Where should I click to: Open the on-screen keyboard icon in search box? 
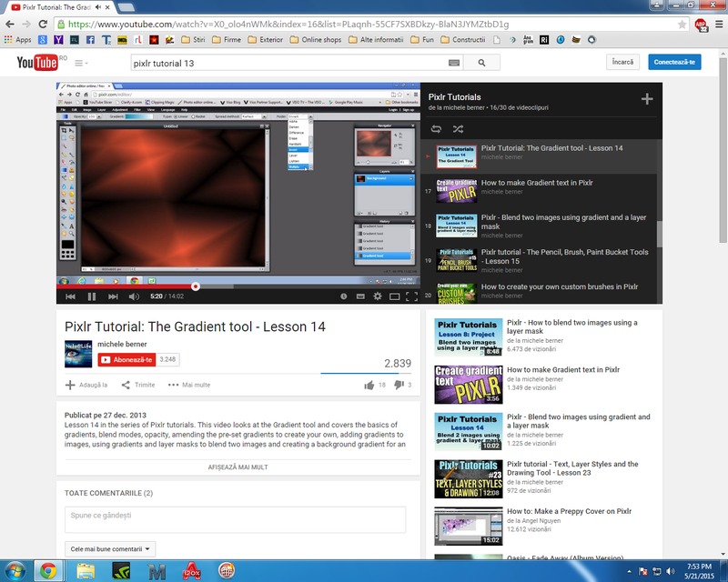454,63
